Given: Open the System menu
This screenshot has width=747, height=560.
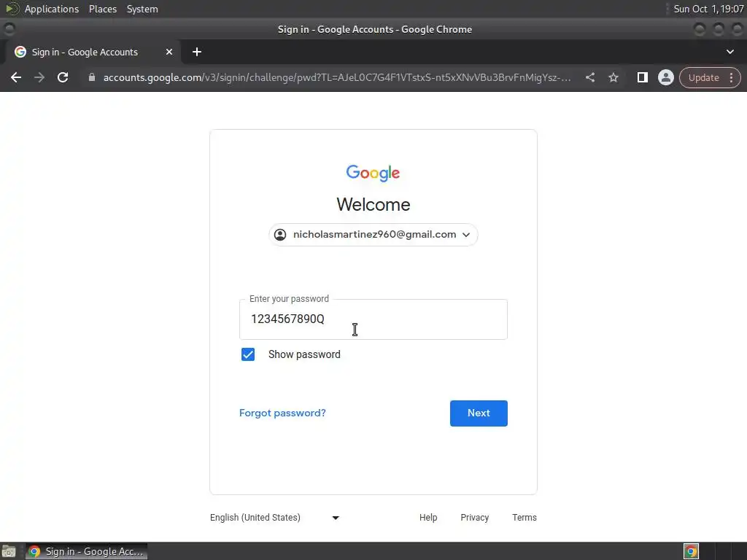Looking at the screenshot, I should point(142,9).
